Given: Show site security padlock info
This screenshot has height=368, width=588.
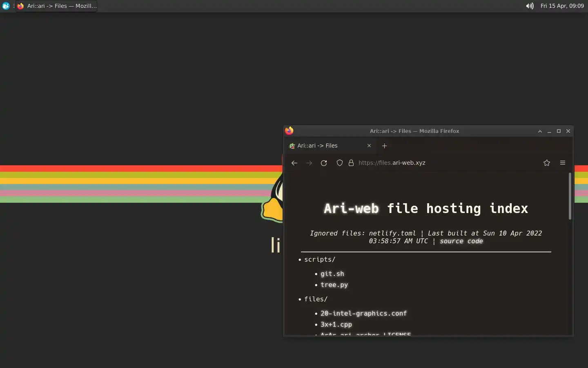Looking at the screenshot, I should (x=351, y=163).
